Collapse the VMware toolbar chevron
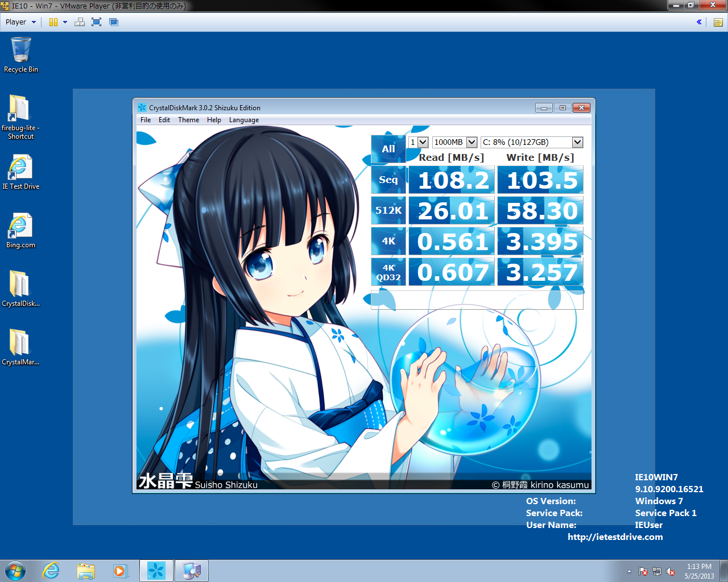Image resolution: width=728 pixels, height=582 pixels. point(699,22)
